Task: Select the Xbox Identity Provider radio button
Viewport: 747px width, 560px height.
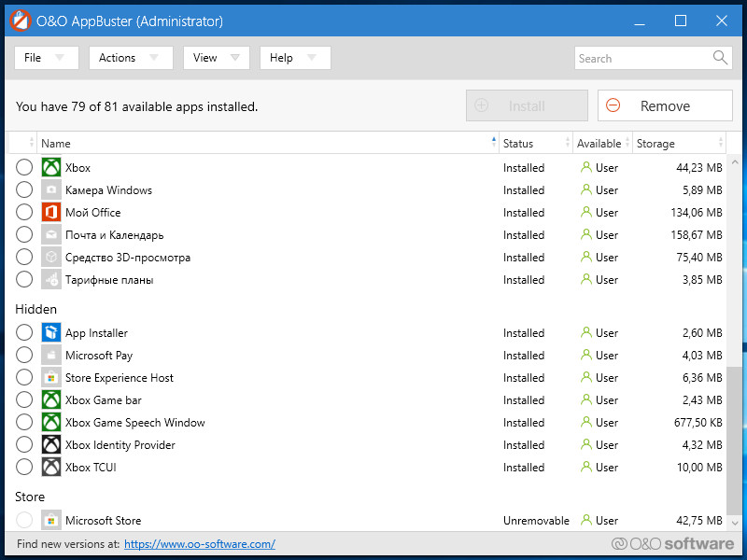Action: pyautogui.click(x=24, y=444)
